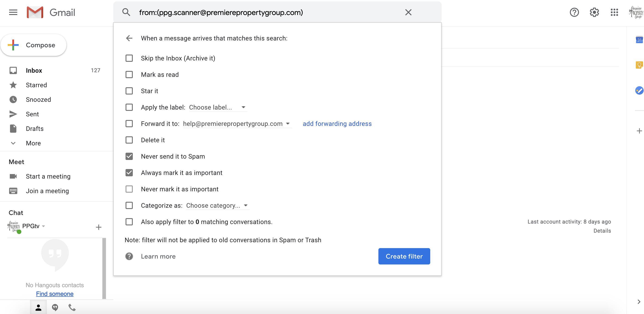Enable the Delete it checkbox
Image resolution: width=644 pixels, height=314 pixels.
point(129,140)
